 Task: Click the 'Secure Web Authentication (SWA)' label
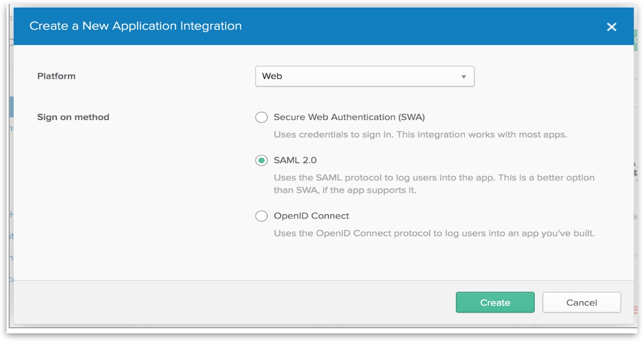coord(349,117)
